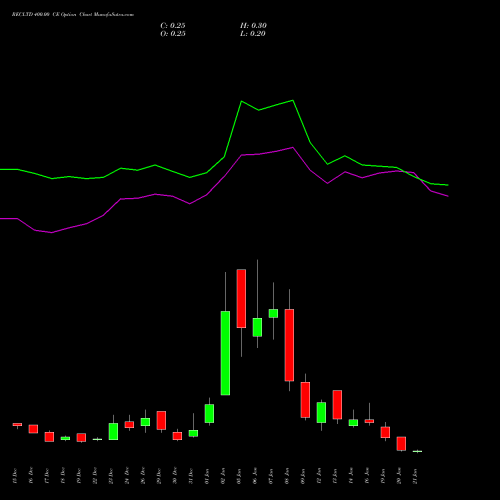Click the chart title text at top left

pyautogui.click(x=73, y=15)
